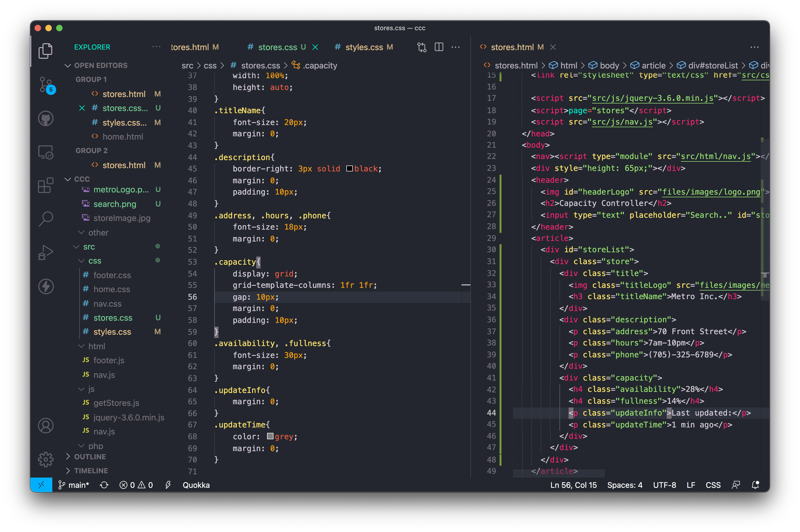Viewport: 800px width, 532px height.
Task: Click Spaces: 4 indentation setting
Action: [624, 485]
